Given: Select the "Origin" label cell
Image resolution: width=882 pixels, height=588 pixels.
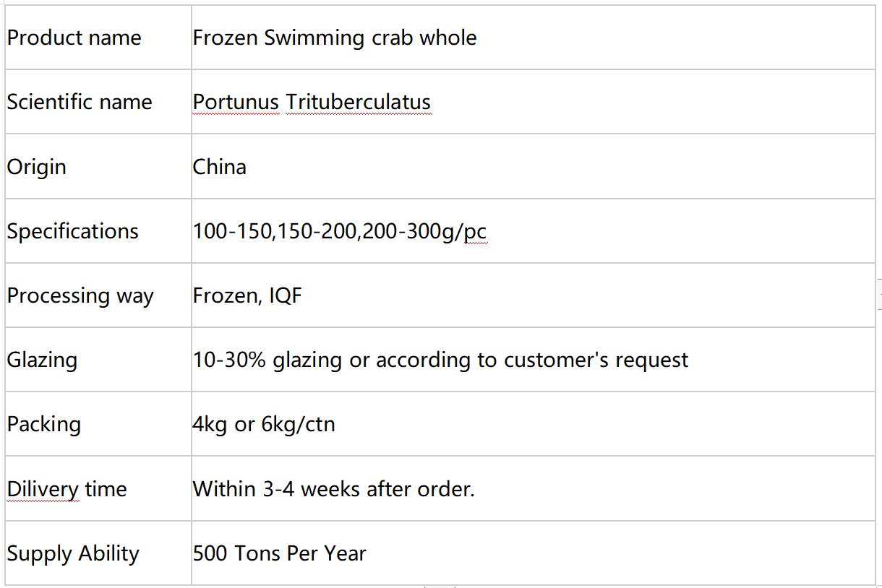Looking at the screenshot, I should click(98, 166).
